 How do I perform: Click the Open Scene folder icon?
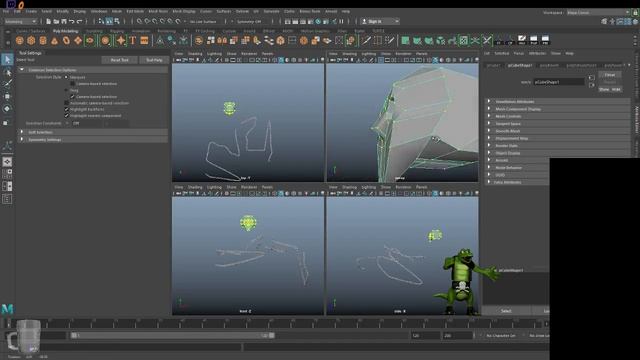click(x=56, y=21)
